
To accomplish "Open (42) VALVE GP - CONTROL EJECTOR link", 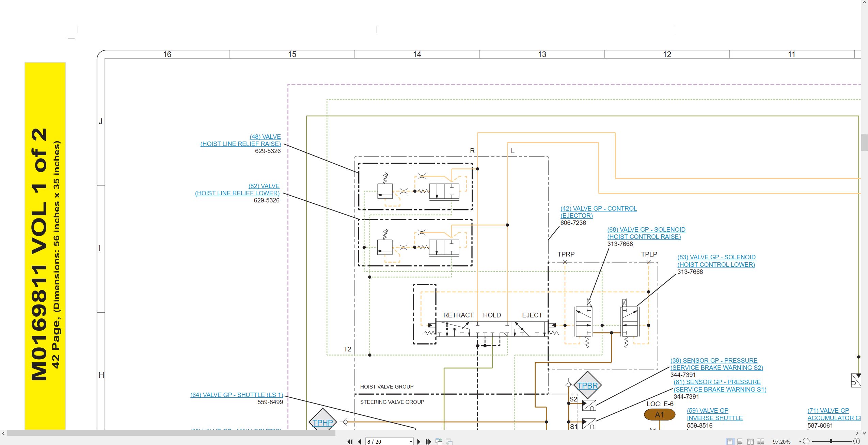I will point(598,212).
